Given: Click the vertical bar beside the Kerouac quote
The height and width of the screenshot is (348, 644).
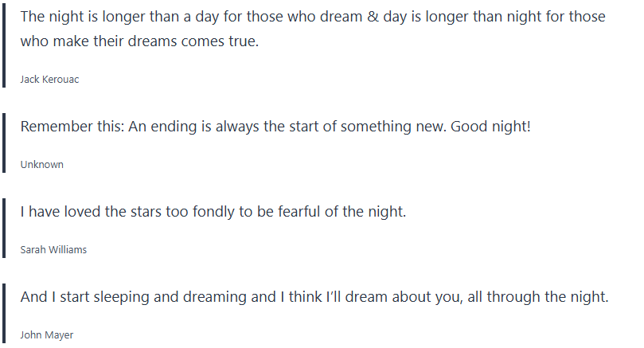Looking at the screenshot, I should [x=5, y=45].
